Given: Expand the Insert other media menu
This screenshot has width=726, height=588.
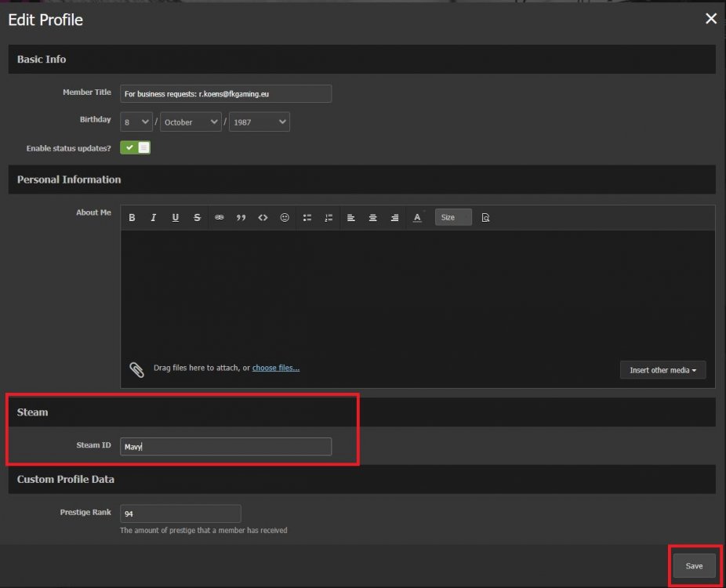Looking at the screenshot, I should 662,370.
